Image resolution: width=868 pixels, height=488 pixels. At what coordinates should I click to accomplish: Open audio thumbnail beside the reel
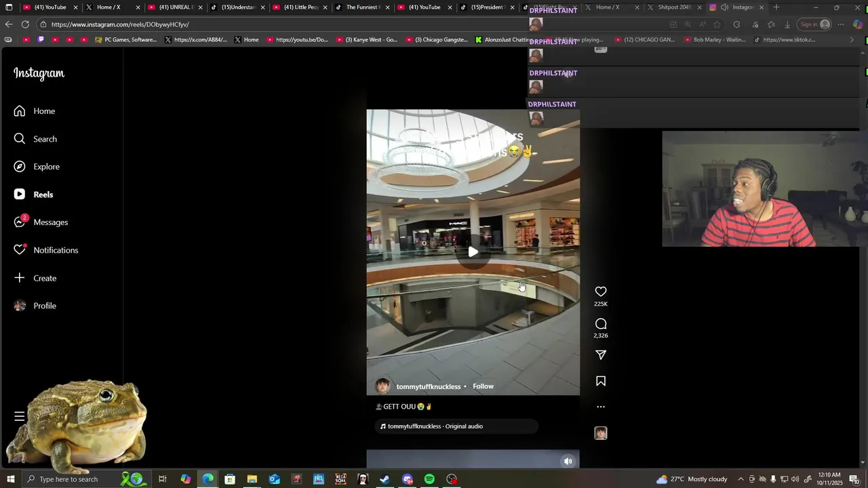tap(601, 433)
